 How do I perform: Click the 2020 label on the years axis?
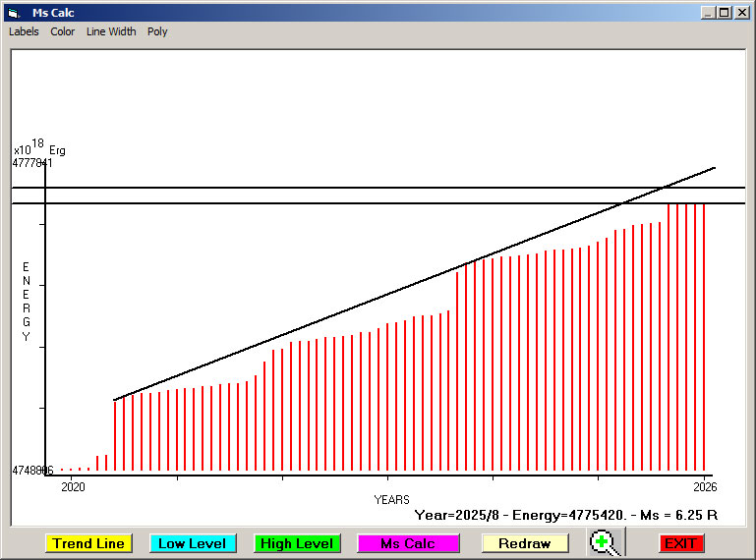click(73, 487)
